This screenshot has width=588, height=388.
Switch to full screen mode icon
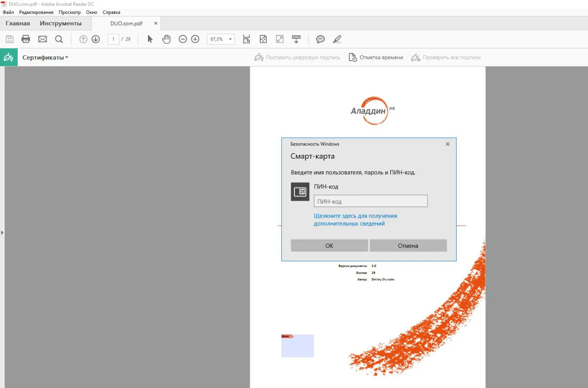[280, 39]
